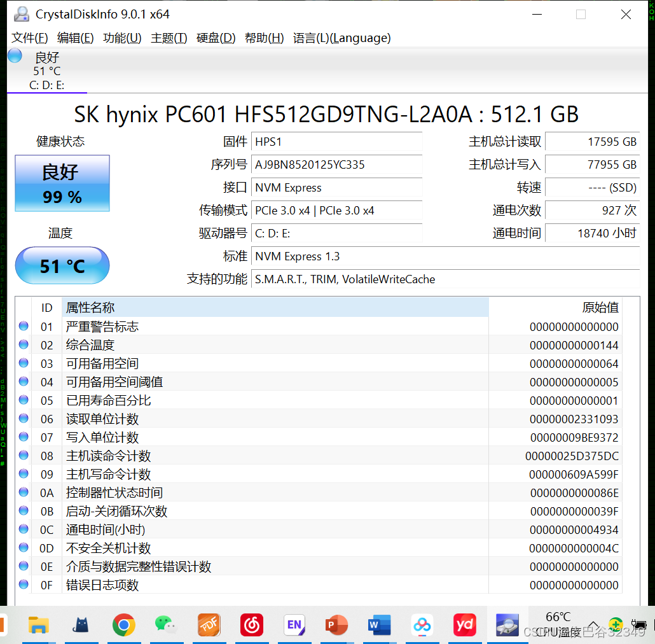Click status icon for 可用备用空间 row
This screenshot has width=655, height=644.
coord(24,363)
